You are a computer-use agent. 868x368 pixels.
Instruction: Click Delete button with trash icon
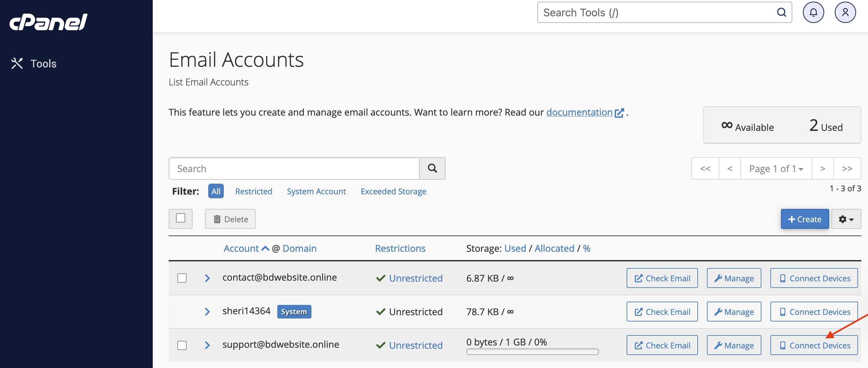pos(230,219)
